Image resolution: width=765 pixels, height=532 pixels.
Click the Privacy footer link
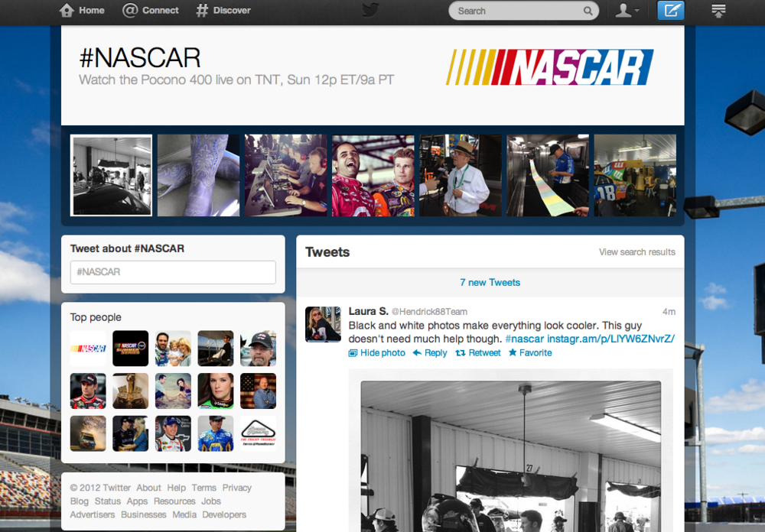[x=237, y=488]
